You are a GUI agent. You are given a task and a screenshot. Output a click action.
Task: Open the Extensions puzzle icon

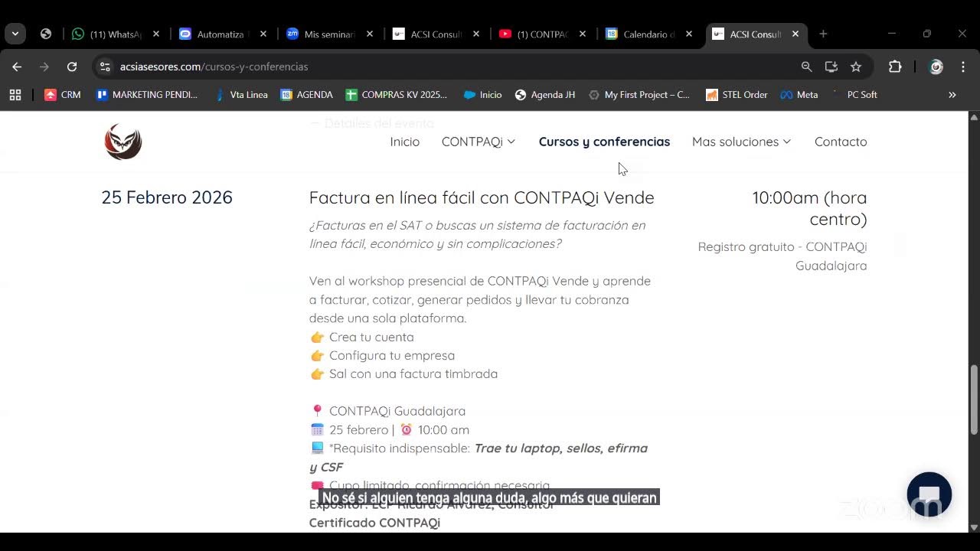point(895,67)
